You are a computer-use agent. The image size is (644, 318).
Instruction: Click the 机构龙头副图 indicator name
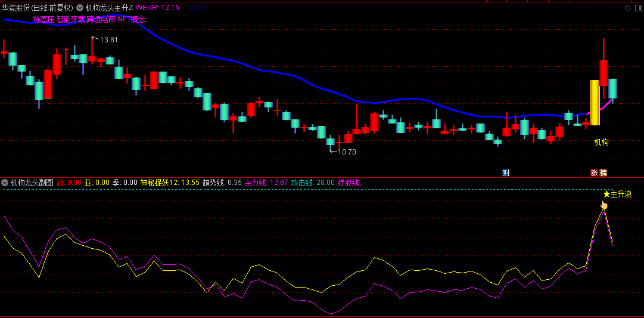point(32,182)
